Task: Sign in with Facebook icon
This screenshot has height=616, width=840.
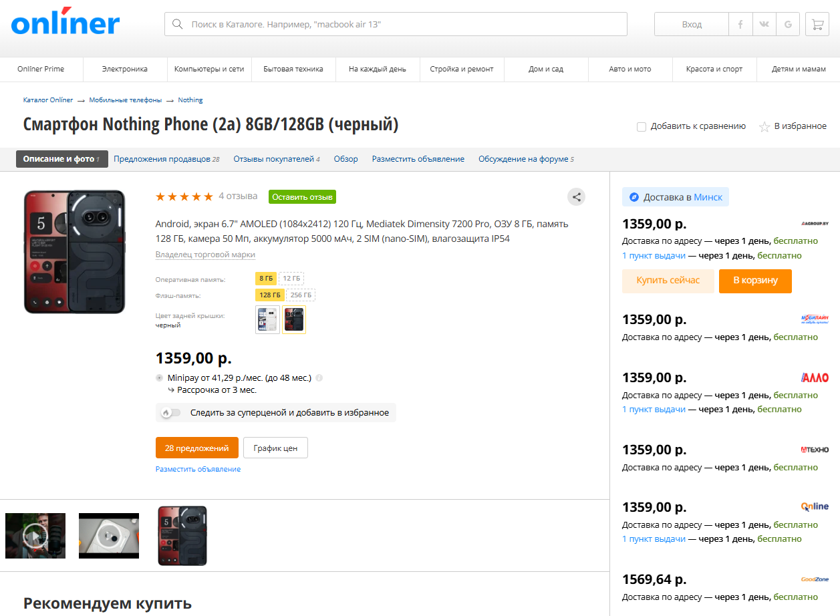Action: pyautogui.click(x=740, y=24)
